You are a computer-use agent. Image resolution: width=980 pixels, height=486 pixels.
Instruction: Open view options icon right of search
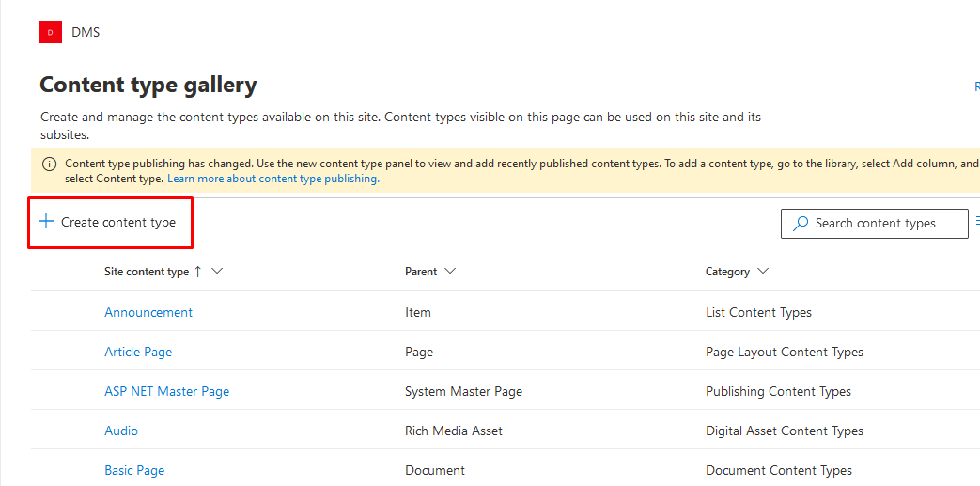977,221
